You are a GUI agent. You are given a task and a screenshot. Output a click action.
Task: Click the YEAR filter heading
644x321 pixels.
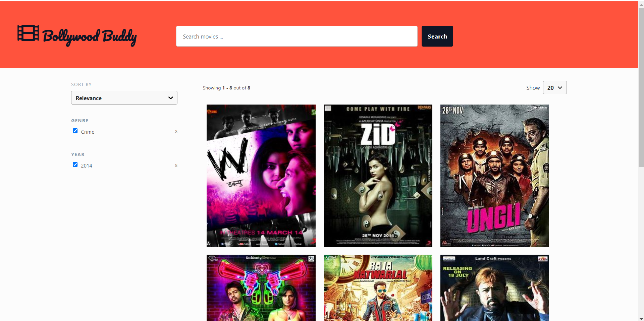click(78, 154)
